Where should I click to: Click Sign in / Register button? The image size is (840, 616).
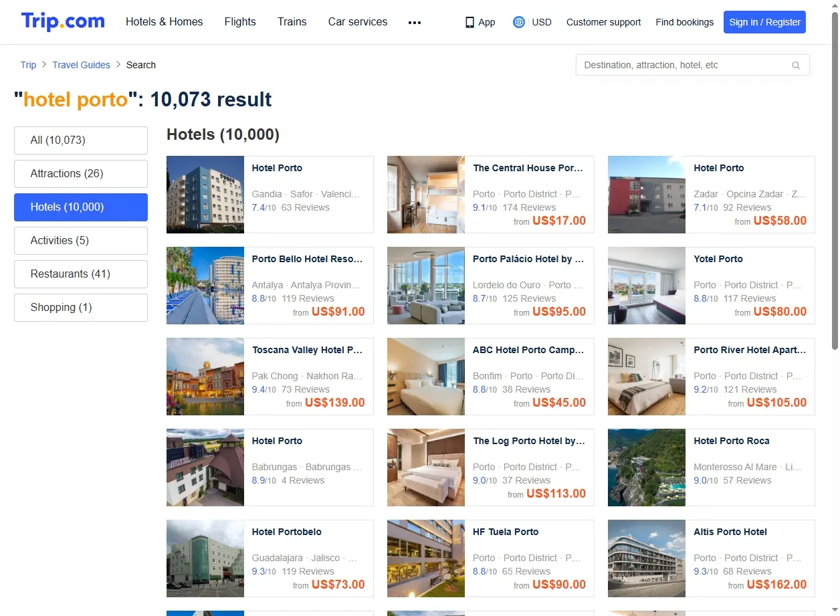pyautogui.click(x=764, y=22)
